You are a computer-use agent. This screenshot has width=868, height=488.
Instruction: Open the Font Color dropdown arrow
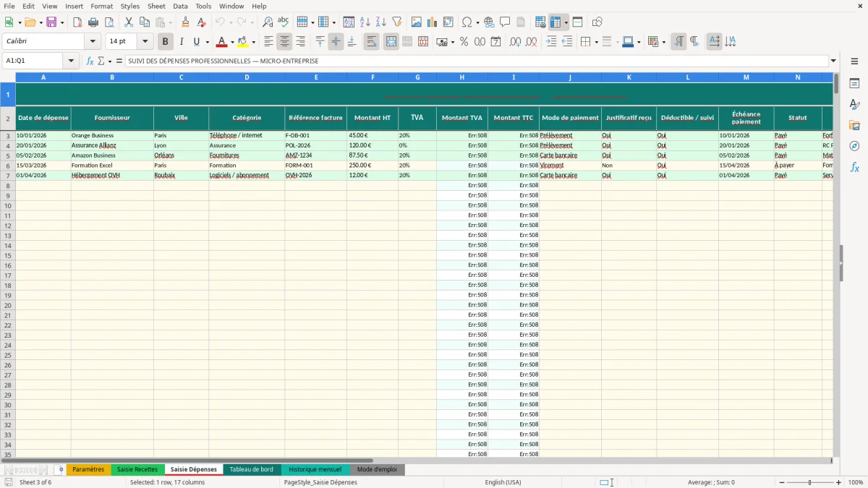232,42
